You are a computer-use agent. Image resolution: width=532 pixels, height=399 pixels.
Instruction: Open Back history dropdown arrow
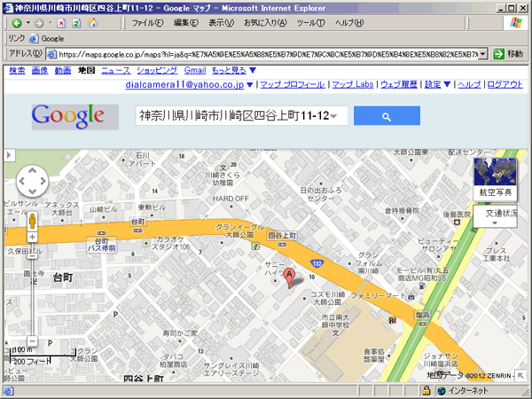(28, 23)
